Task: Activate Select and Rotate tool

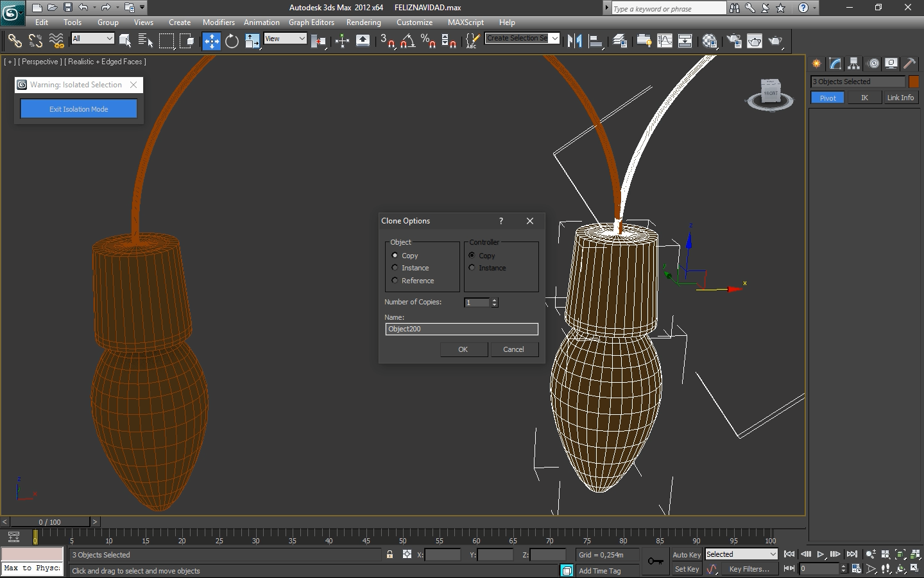Action: [232, 41]
